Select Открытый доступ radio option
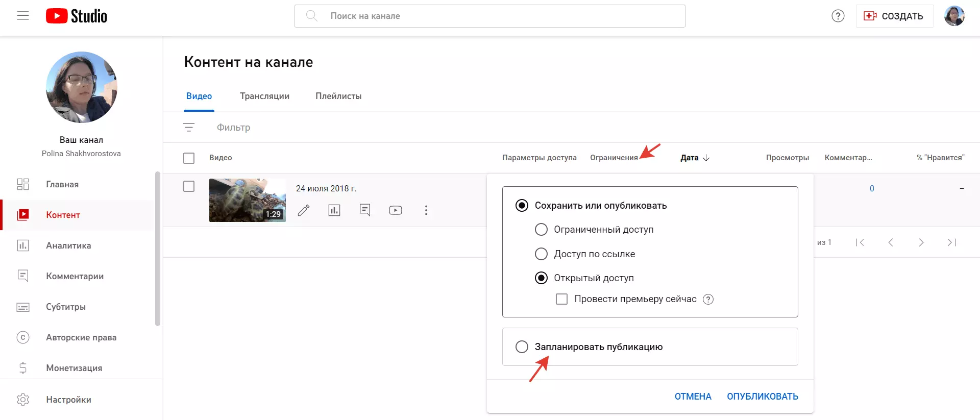 click(x=541, y=278)
